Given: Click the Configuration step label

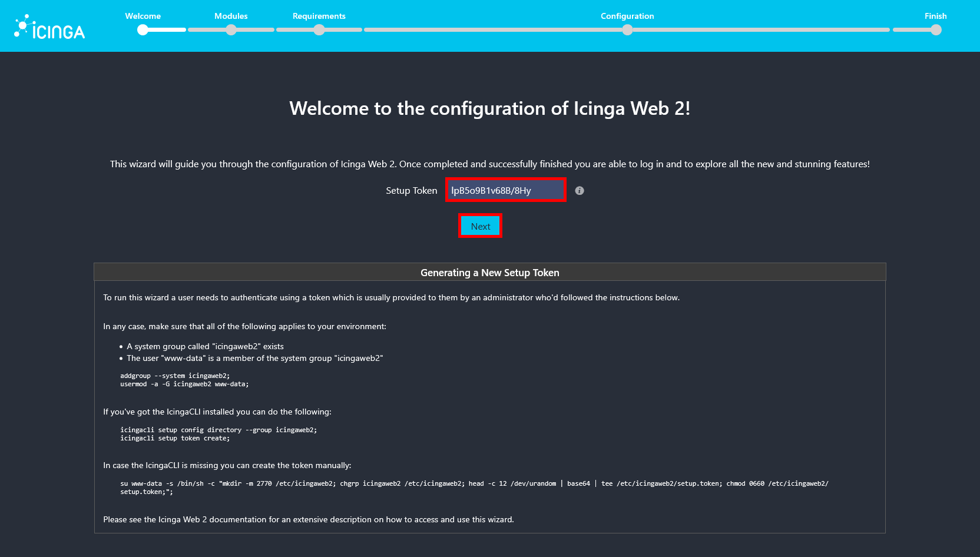Looking at the screenshot, I should pyautogui.click(x=627, y=16).
